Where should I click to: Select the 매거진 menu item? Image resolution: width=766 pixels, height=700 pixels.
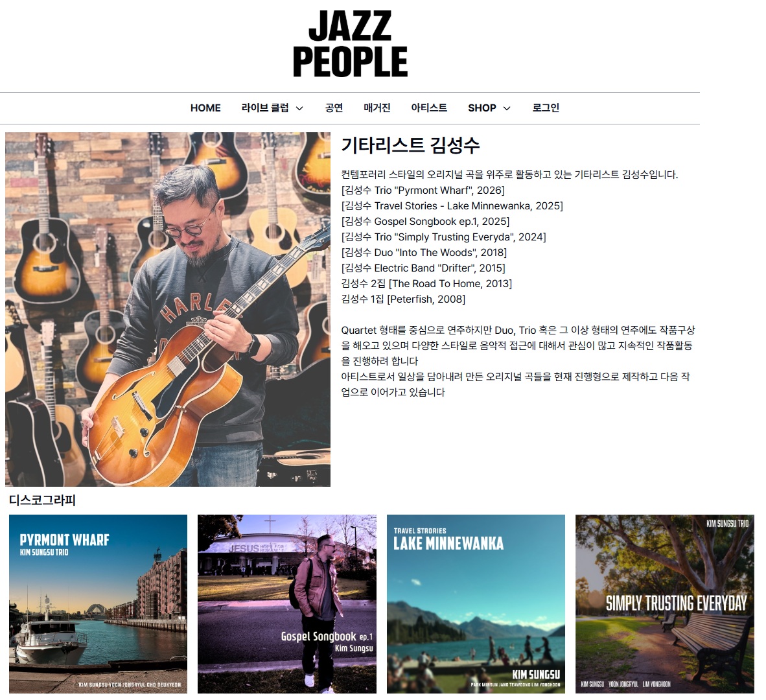click(x=377, y=108)
